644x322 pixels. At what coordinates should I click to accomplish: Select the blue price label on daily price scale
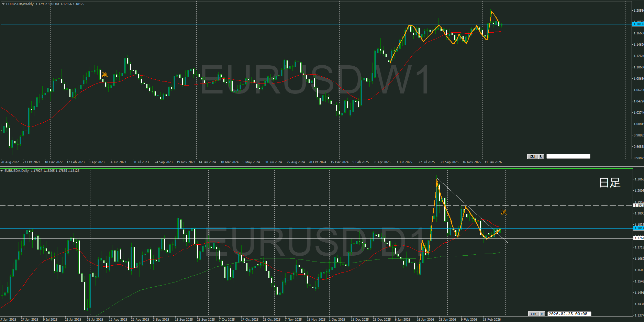tap(639, 228)
